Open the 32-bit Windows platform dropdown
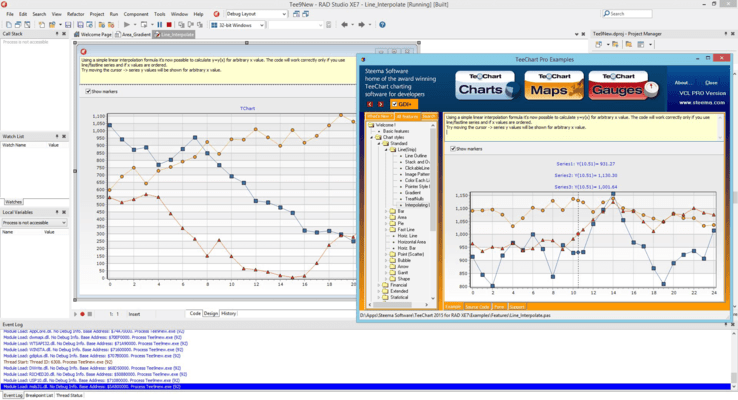The height and width of the screenshot is (400, 738). pyautogui.click(x=238, y=25)
